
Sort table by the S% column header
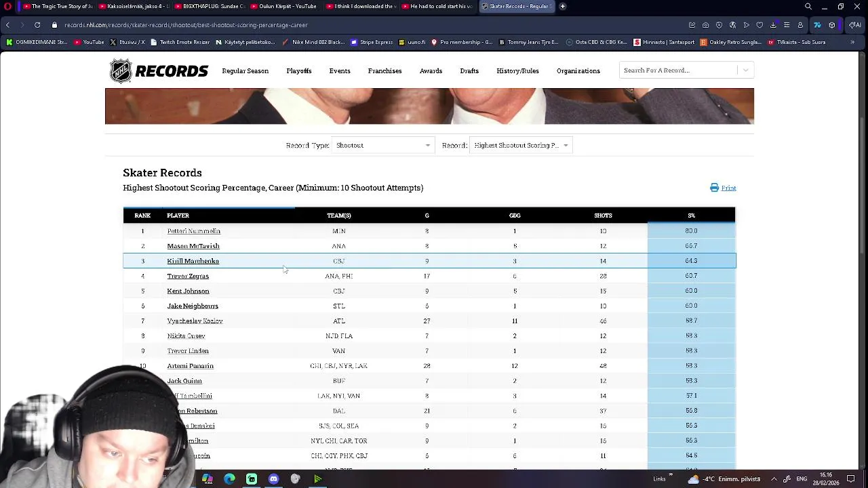point(691,216)
